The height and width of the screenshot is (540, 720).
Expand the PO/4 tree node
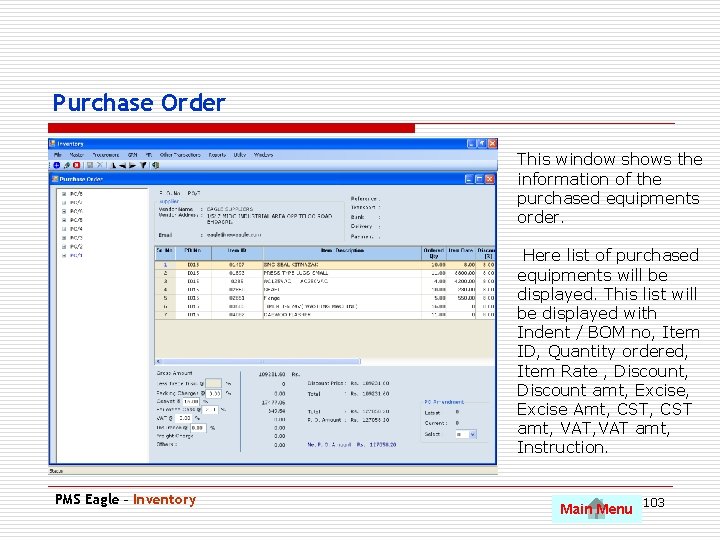pos(64,229)
